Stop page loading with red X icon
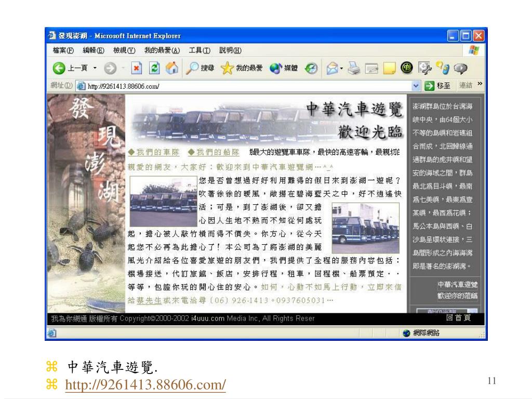The image size is (532, 399). coord(137,68)
